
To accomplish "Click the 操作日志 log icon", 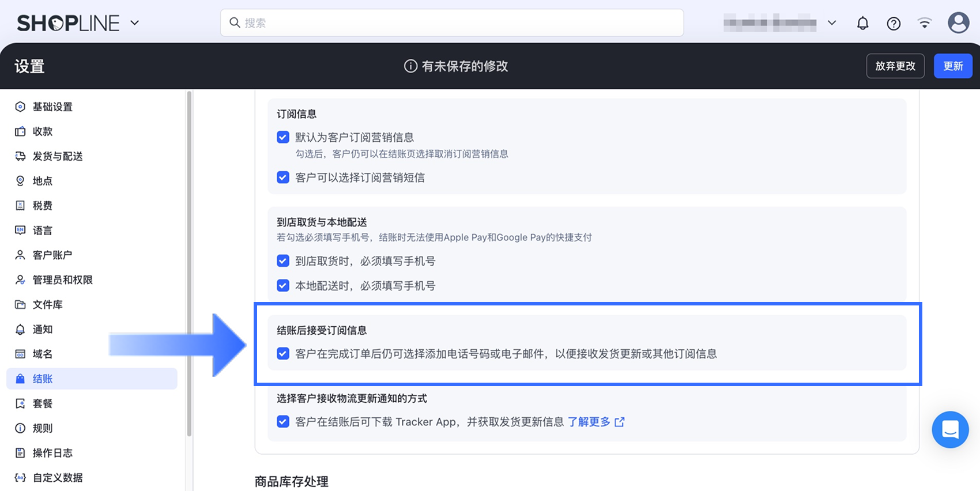I will [20, 453].
